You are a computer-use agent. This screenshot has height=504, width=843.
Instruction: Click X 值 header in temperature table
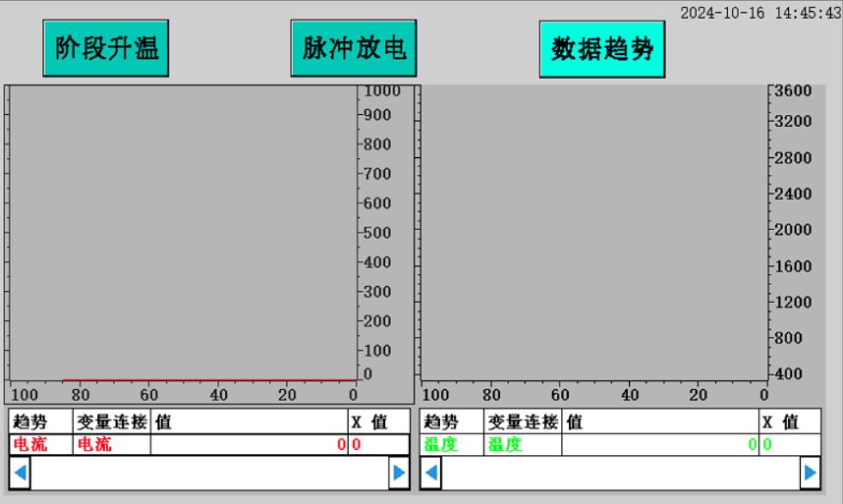[790, 422]
